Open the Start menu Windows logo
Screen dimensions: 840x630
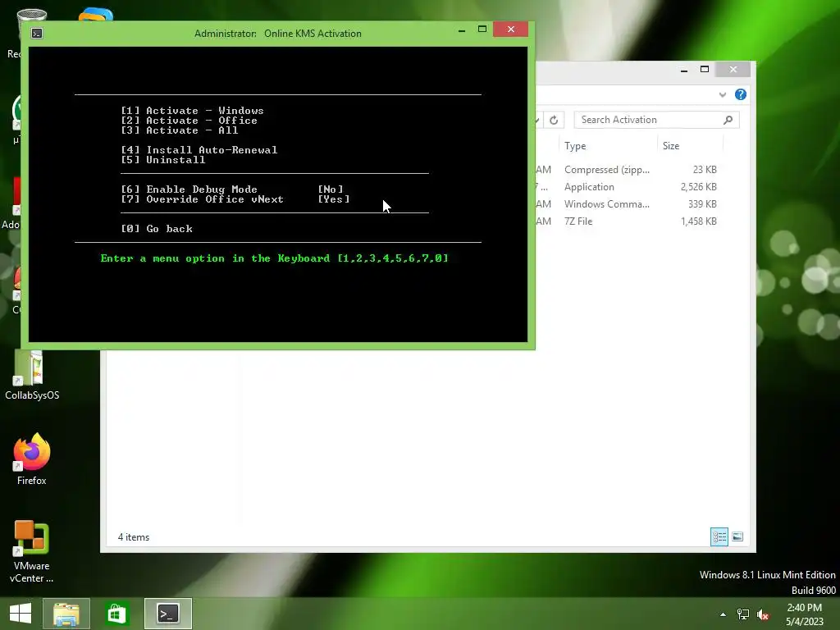(21, 614)
